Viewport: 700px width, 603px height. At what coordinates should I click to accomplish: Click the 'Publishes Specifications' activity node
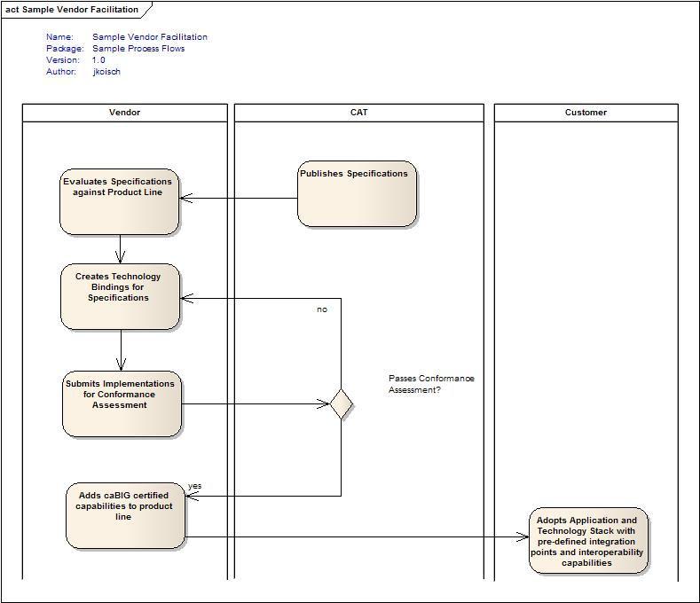tap(357, 194)
